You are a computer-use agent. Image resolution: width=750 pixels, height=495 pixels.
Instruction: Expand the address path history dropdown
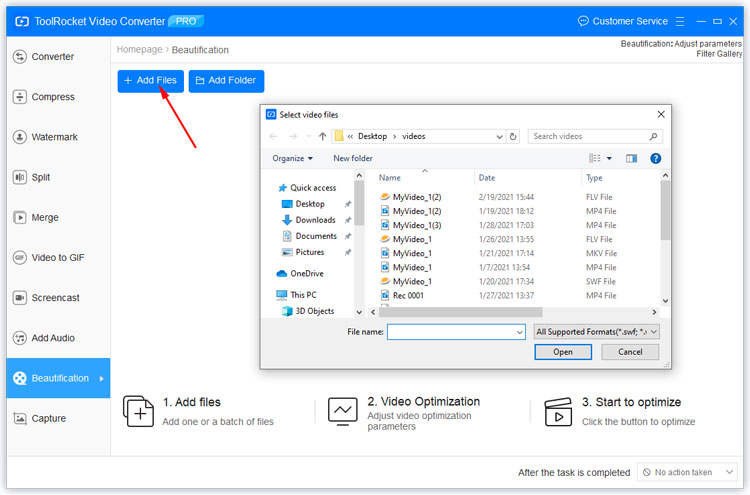pos(499,136)
